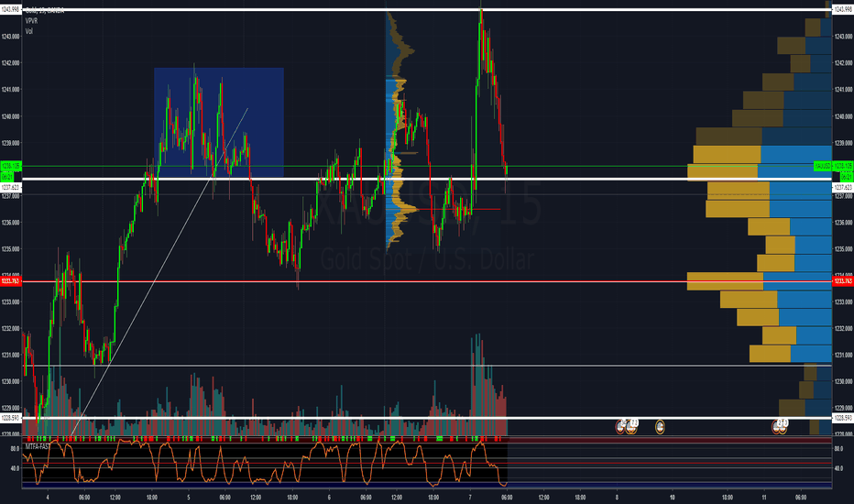Select the MTFA-FAST oscillator pane label
Image resolution: width=854 pixels, height=504 pixels.
click(38, 446)
